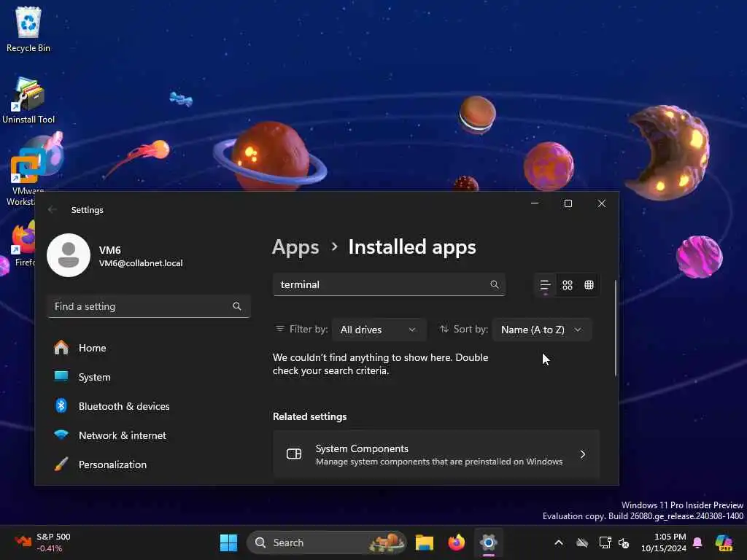Open System in Settings sidebar

[x=149, y=377]
